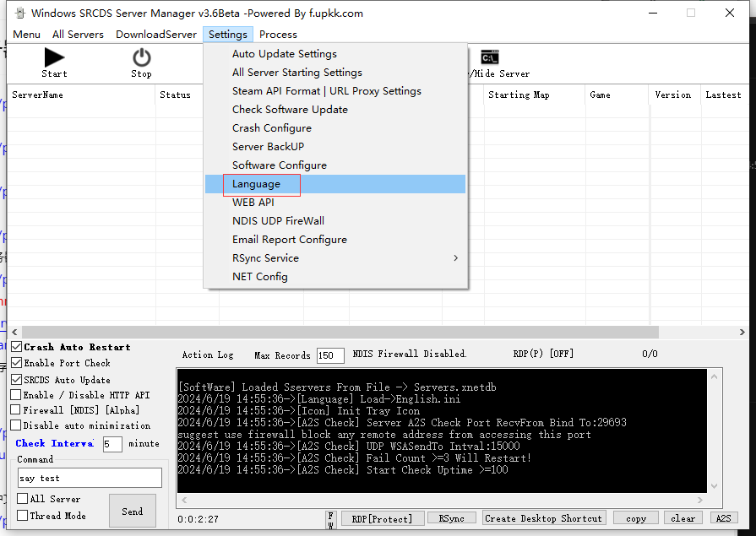Image resolution: width=756 pixels, height=536 pixels.
Task: Open the DownloadServer menu
Action: [x=156, y=35]
